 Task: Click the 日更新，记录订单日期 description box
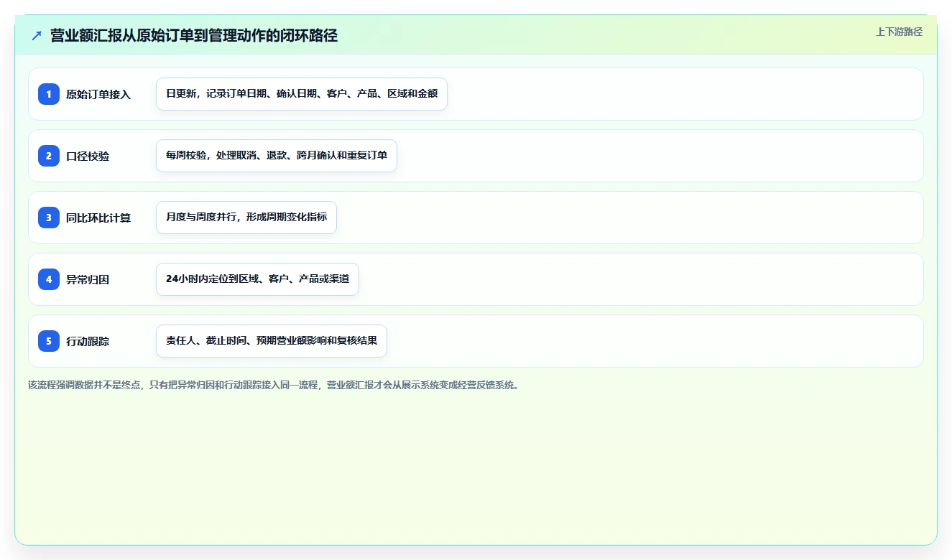point(302,94)
